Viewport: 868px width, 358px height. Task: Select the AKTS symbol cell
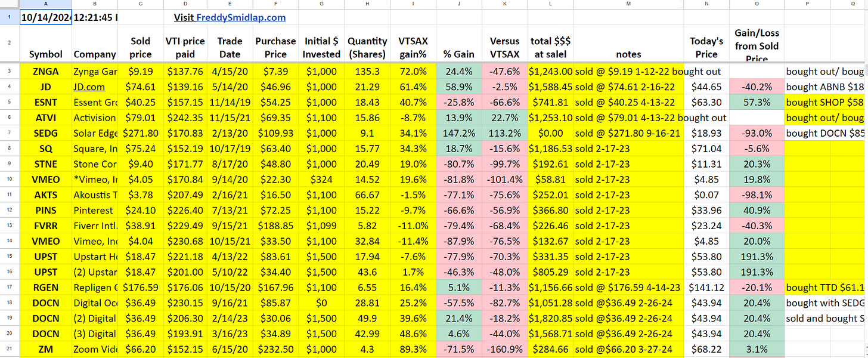[46, 195]
